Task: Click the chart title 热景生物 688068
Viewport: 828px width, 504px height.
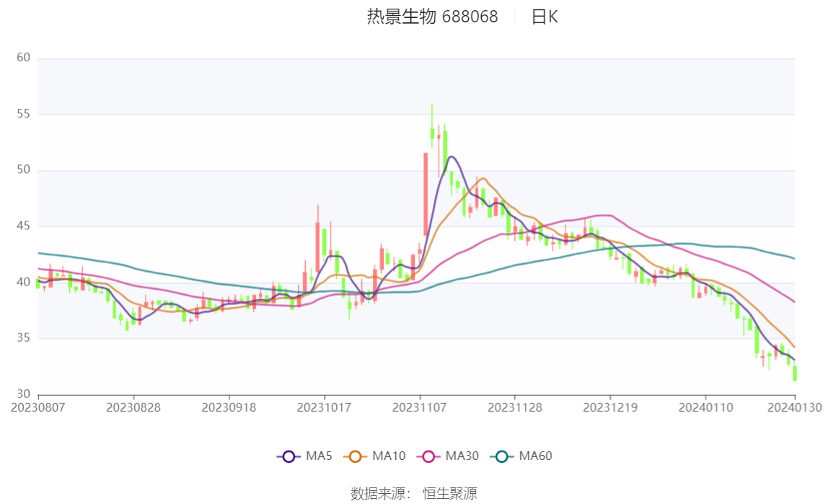Action: point(433,17)
